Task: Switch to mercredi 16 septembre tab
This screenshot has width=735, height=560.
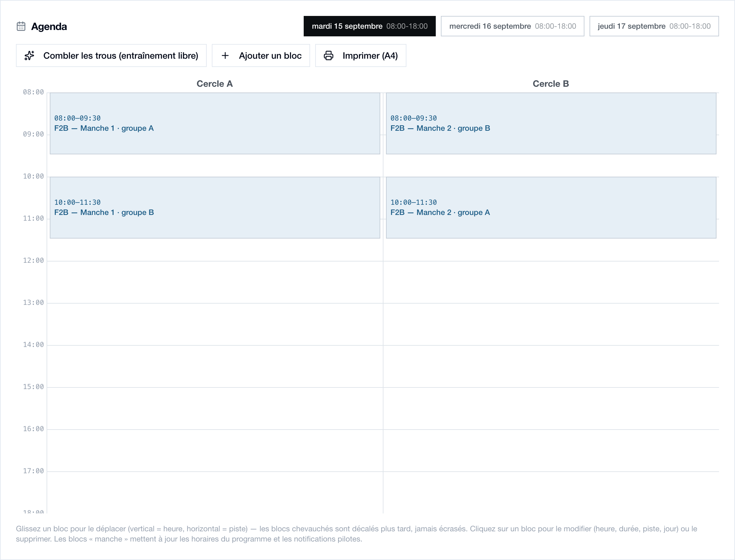Action: (512, 26)
